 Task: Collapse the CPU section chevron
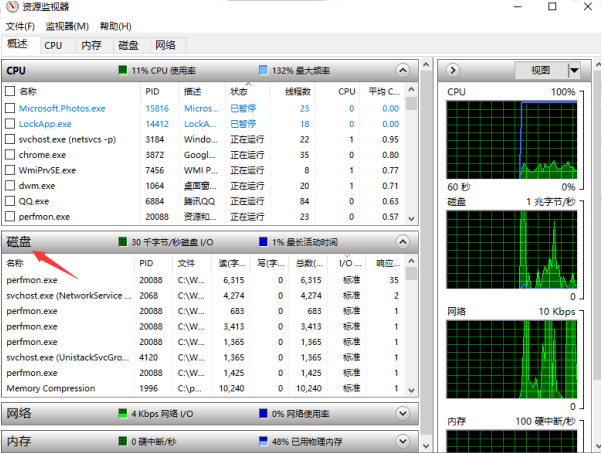pyautogui.click(x=402, y=70)
